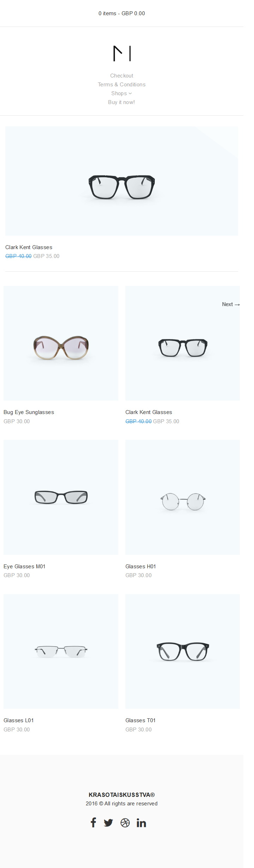Go to the Buy it now! link

point(122,102)
